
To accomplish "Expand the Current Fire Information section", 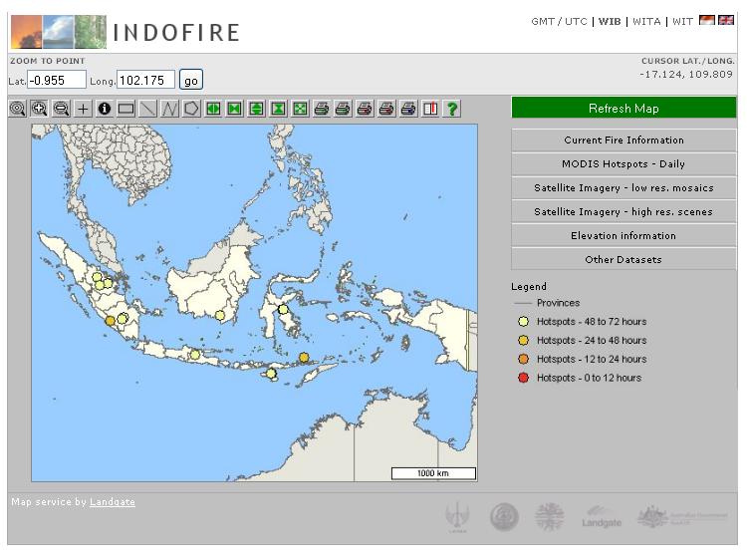I will tap(623, 140).
